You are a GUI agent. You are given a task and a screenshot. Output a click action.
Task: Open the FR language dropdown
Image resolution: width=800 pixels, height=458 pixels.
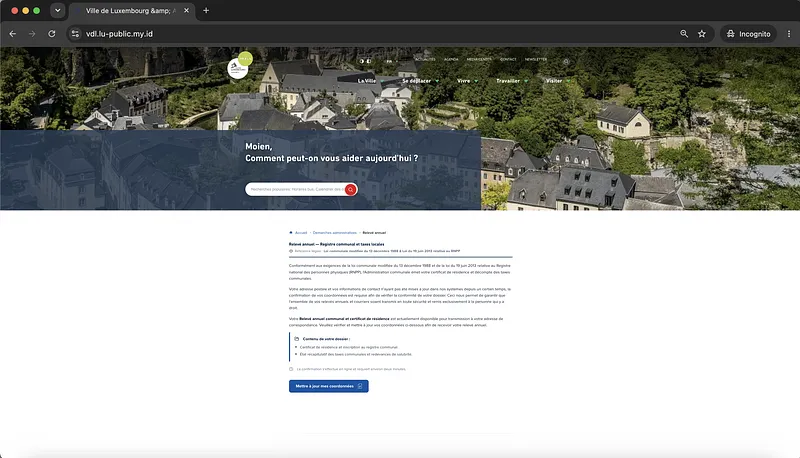point(391,61)
